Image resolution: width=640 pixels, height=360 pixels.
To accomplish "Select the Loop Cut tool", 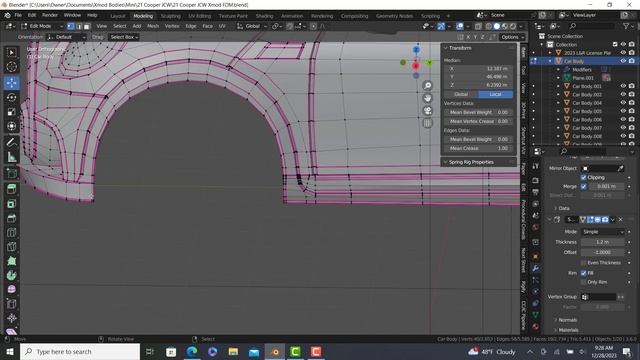I will point(11,232).
